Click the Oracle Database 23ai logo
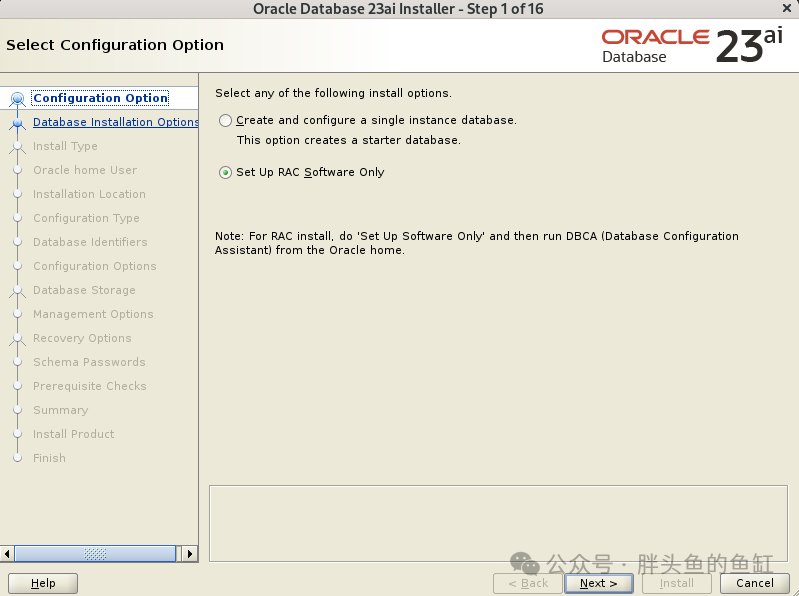 point(692,46)
